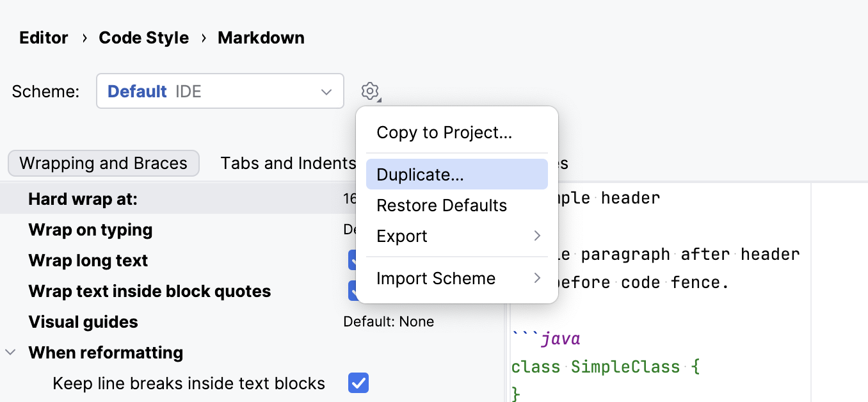Click Restore Defaults
This screenshot has width=868, height=402.
pyautogui.click(x=441, y=205)
